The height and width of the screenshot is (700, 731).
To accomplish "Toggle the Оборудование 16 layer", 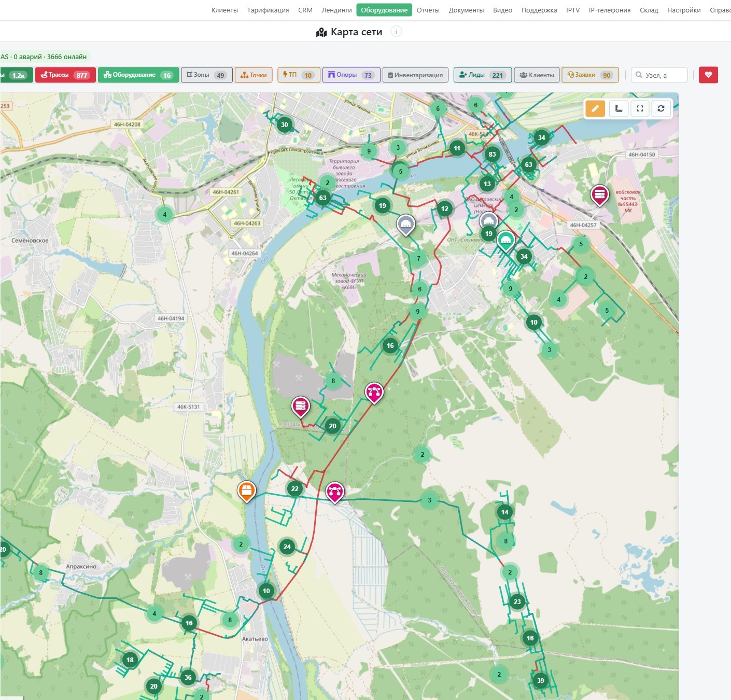I will pos(138,75).
